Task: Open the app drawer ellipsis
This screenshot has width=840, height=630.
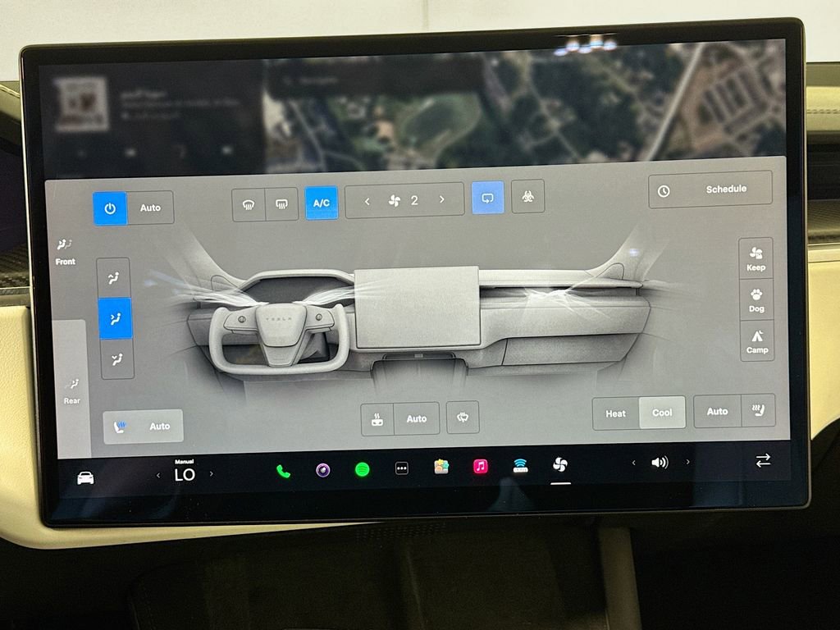Action: click(x=400, y=469)
